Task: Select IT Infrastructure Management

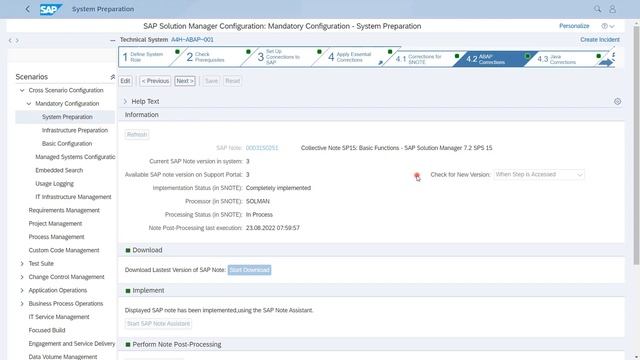Action: point(73,197)
